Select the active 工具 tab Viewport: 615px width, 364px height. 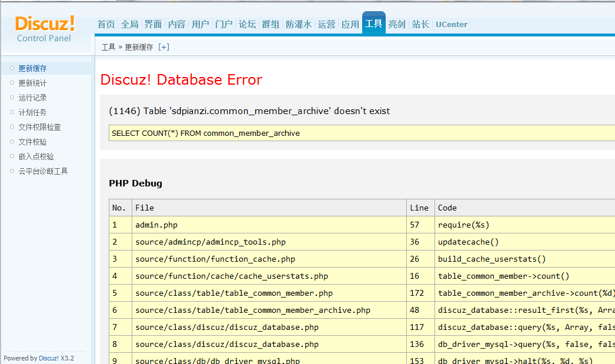[373, 24]
